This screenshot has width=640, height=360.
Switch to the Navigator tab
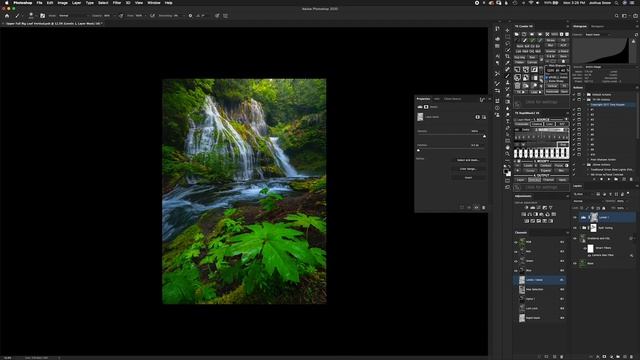[597, 26]
